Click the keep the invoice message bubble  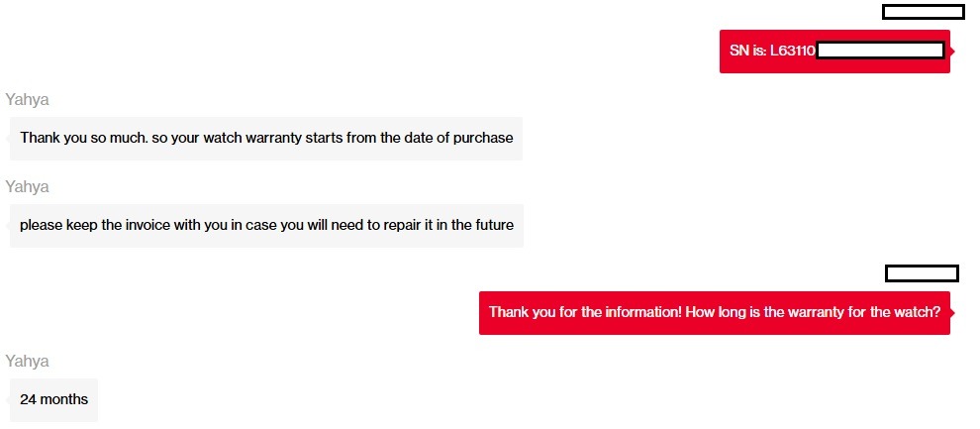tap(266, 225)
